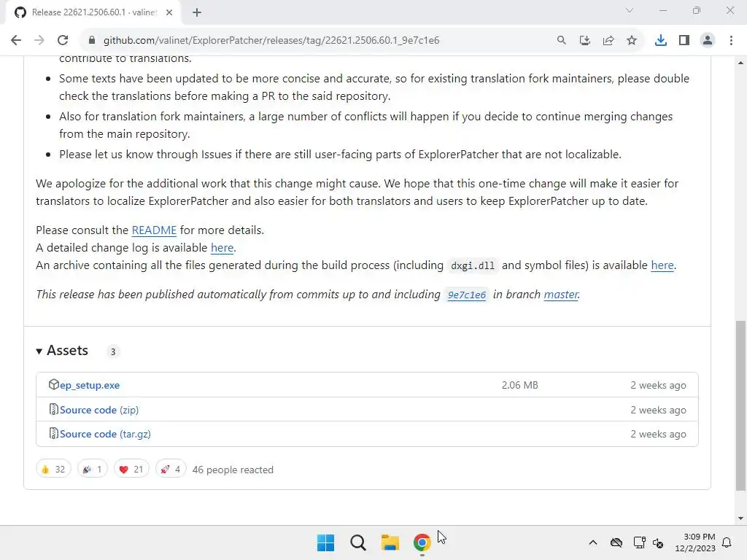Click the muted volume tray icon
Viewport: 747px width, 560px height.
[x=658, y=542]
